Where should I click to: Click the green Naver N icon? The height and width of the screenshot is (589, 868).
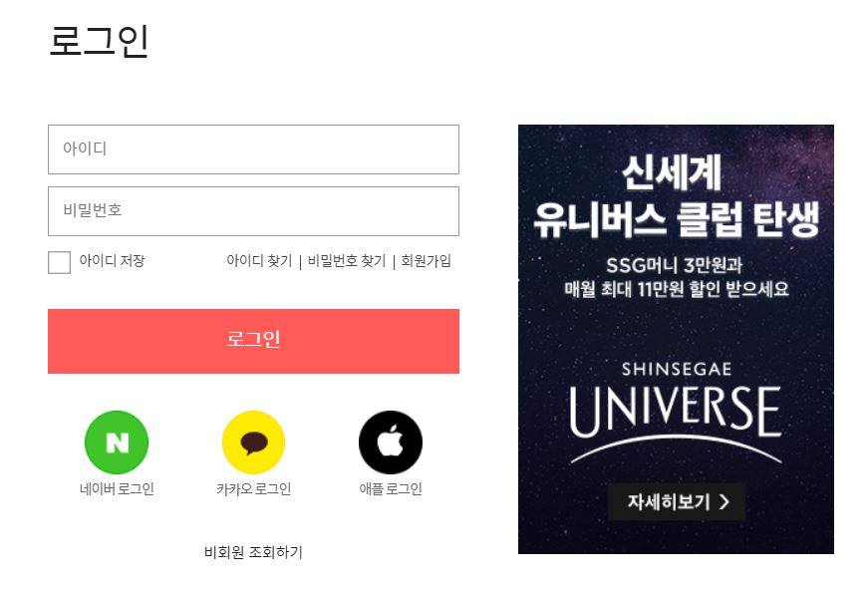click(117, 442)
